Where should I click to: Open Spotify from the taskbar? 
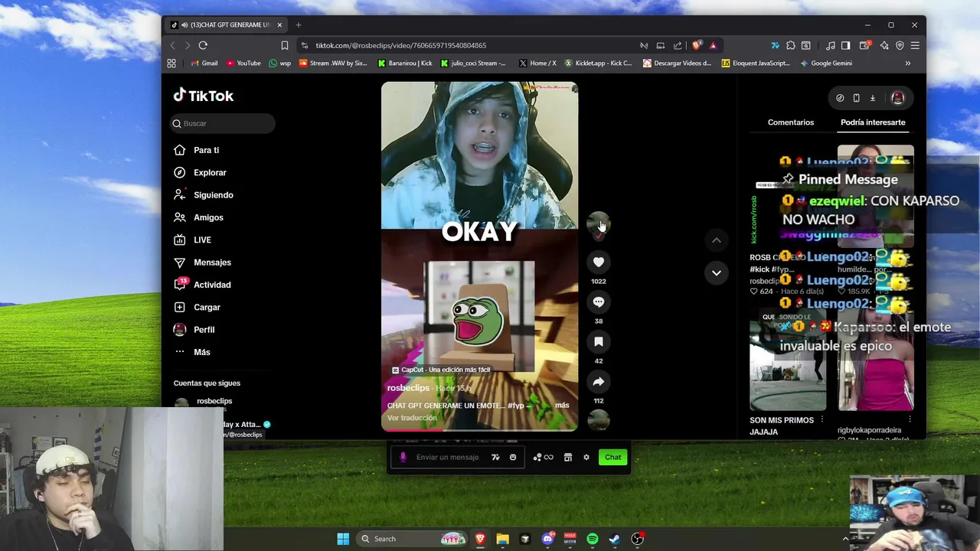tap(593, 539)
